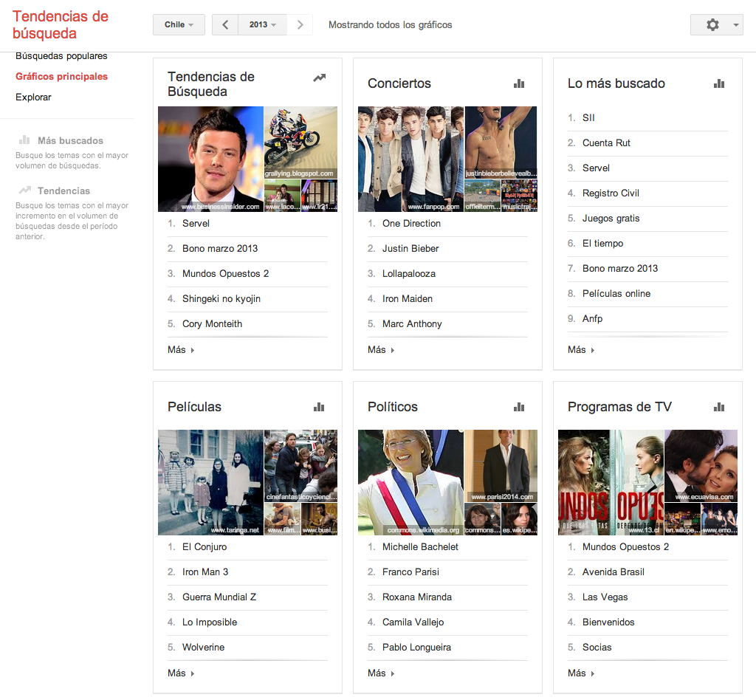The width and height of the screenshot is (756, 700).
Task: Click the bar chart icon on Películas card
Action: 319,407
